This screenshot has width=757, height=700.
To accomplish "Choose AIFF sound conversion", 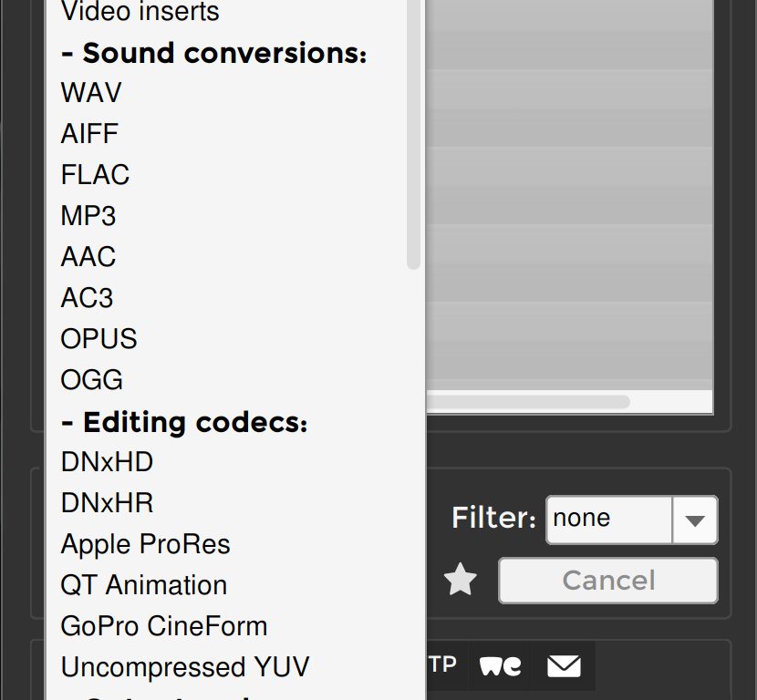I will coord(89,134).
